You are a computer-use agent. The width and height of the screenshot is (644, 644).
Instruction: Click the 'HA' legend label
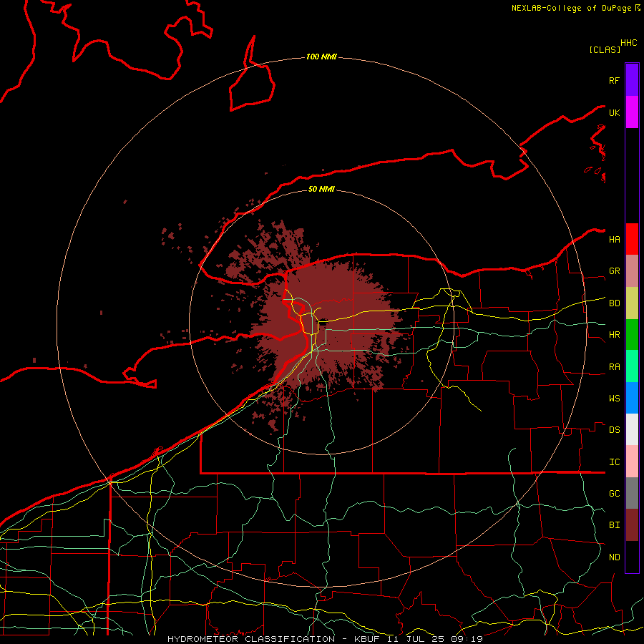[614, 240]
